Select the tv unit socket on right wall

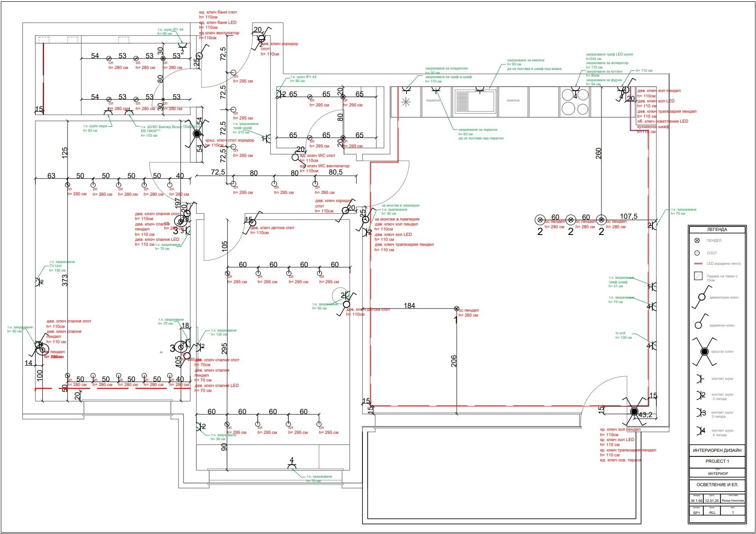(652, 345)
